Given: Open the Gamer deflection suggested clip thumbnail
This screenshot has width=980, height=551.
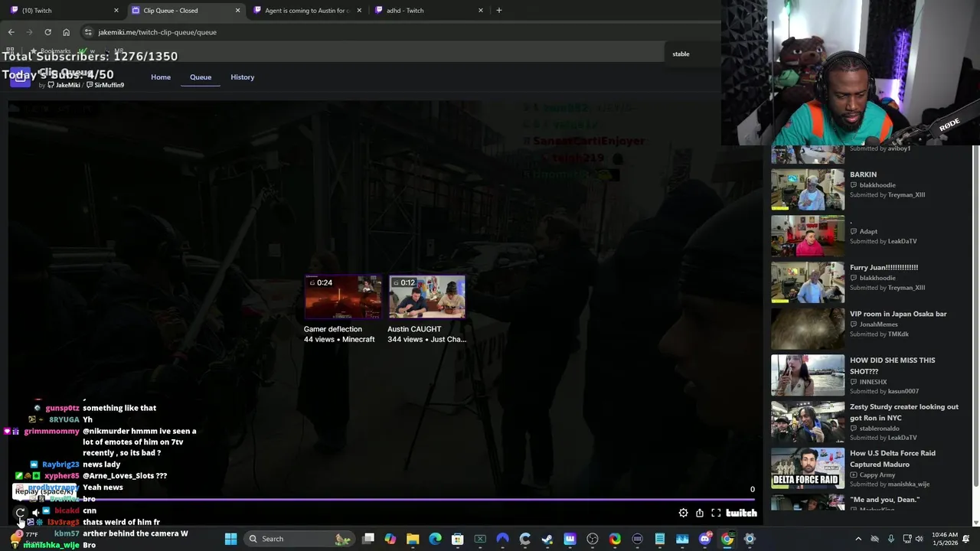Looking at the screenshot, I should [342, 297].
